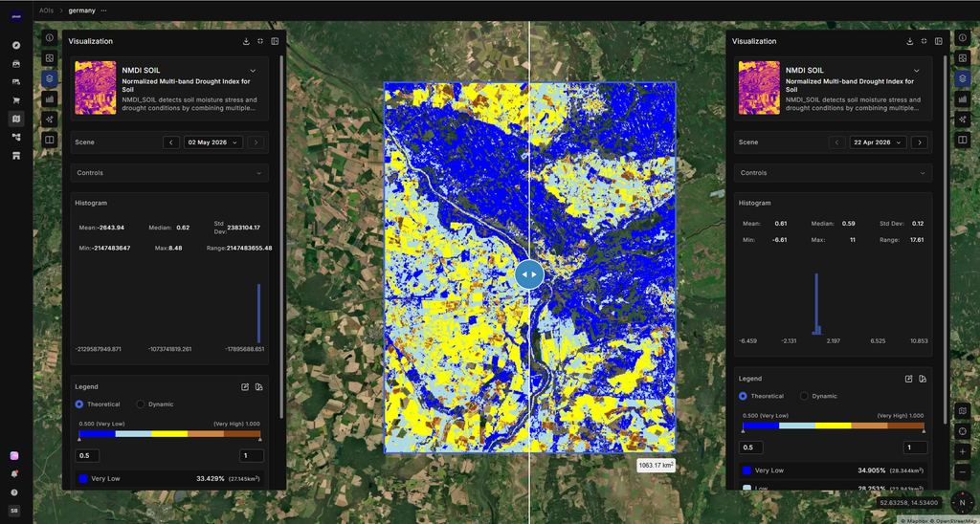Select Theoretical radio in right Legend
The image size is (980, 524).
pyautogui.click(x=743, y=396)
